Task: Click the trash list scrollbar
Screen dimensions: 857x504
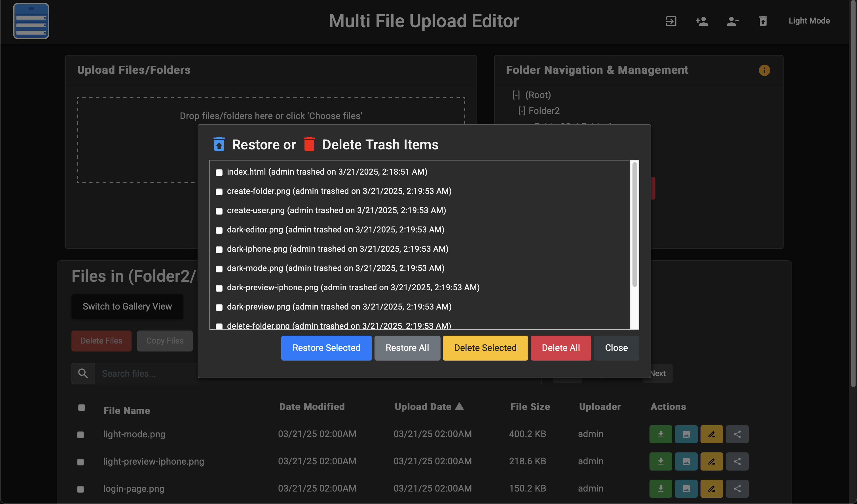Action: point(634,225)
